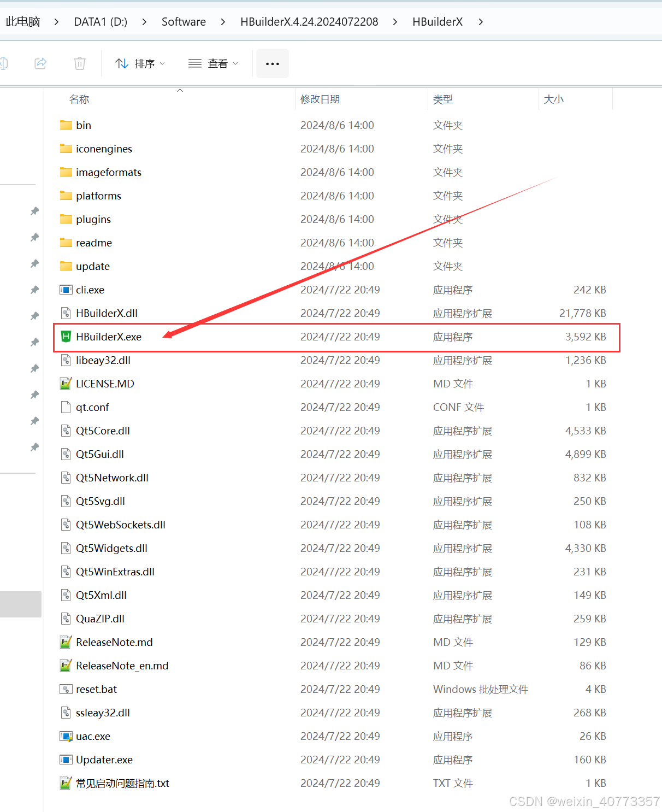
Task: Click the 3,592 KB size cell
Action: (586, 337)
